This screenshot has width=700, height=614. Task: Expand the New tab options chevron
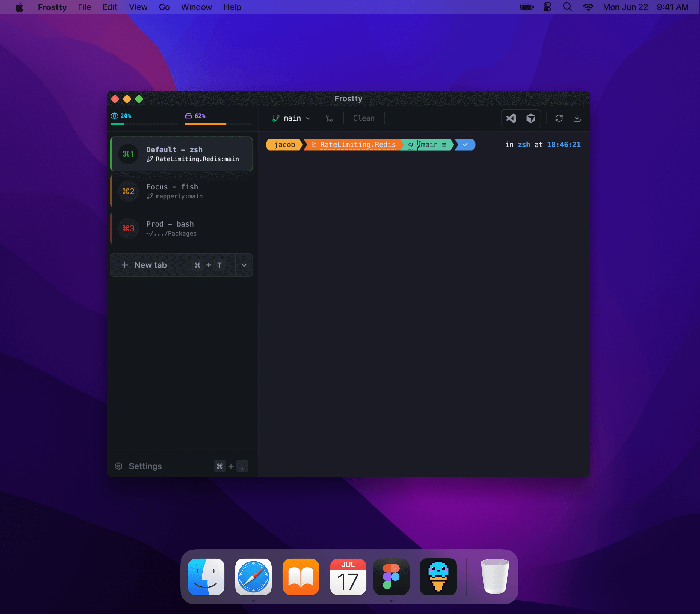(x=244, y=265)
